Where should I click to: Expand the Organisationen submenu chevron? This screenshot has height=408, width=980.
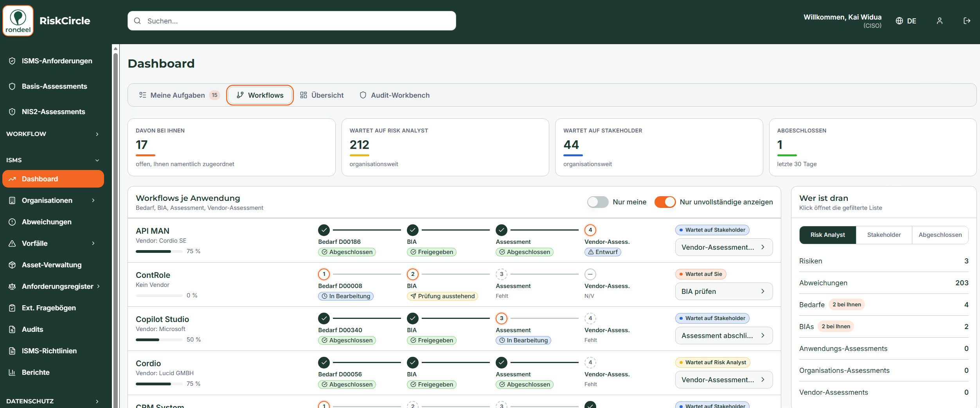94,200
